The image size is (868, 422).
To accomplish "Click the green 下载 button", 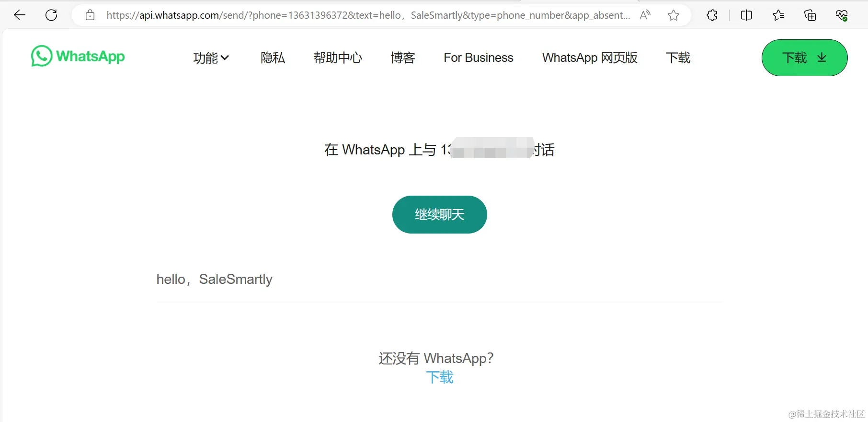I will point(805,58).
